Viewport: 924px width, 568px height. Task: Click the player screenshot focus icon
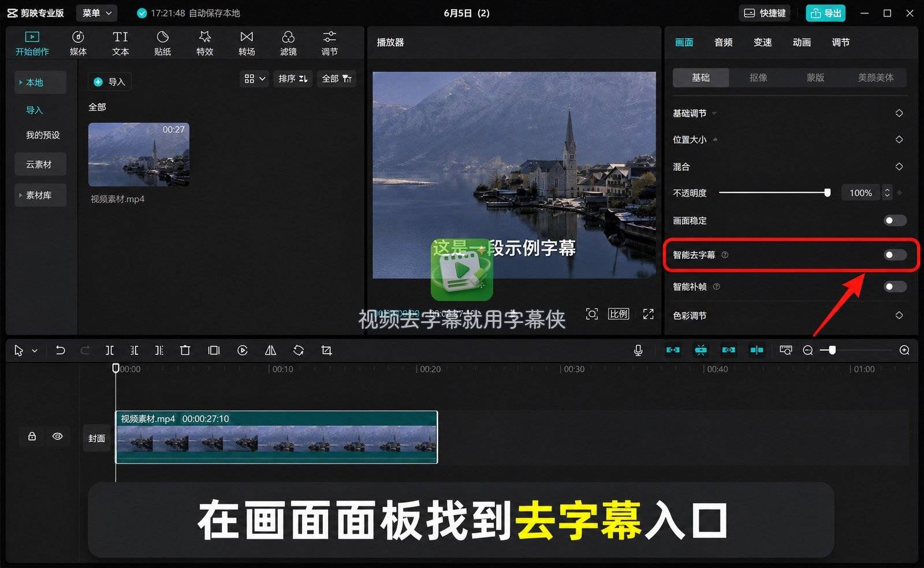click(x=592, y=314)
